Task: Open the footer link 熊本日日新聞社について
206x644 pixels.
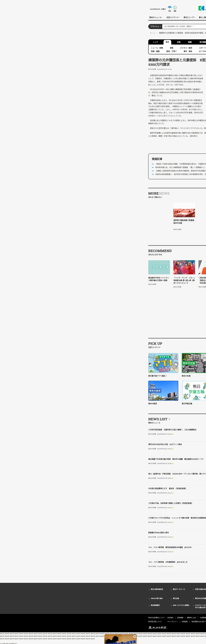Action: coord(157,617)
